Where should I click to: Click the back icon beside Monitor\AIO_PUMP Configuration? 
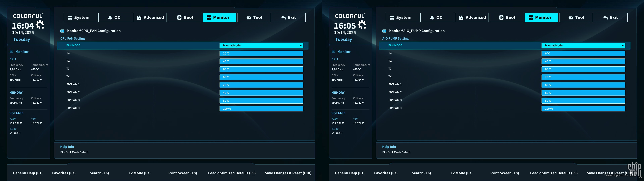point(384,31)
